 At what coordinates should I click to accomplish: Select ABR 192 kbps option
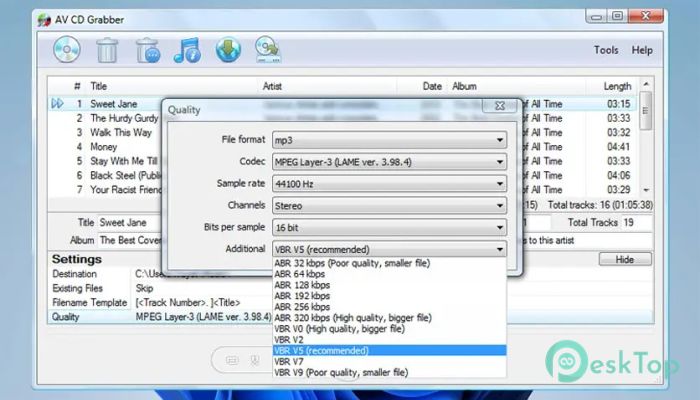(389, 296)
